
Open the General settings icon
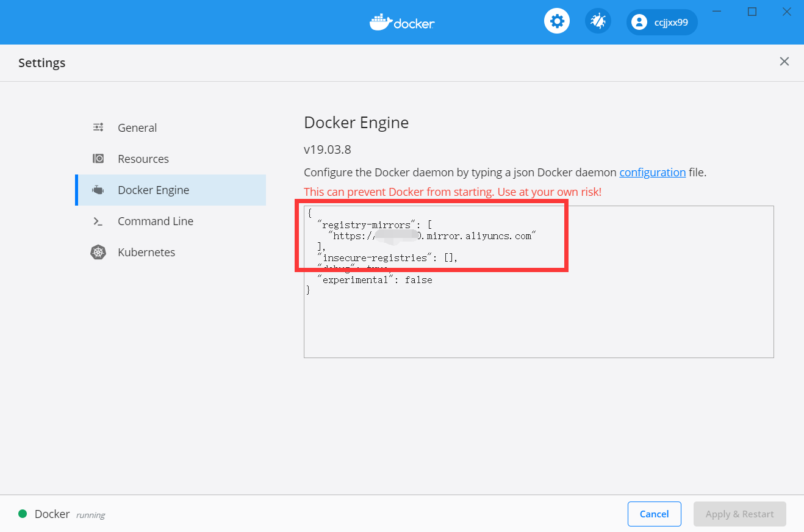click(x=98, y=128)
